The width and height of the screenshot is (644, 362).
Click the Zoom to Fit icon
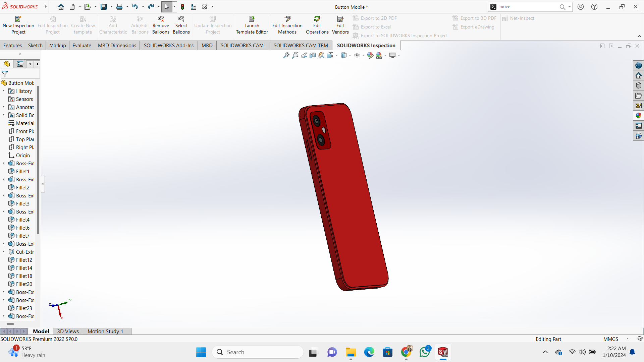(286, 55)
